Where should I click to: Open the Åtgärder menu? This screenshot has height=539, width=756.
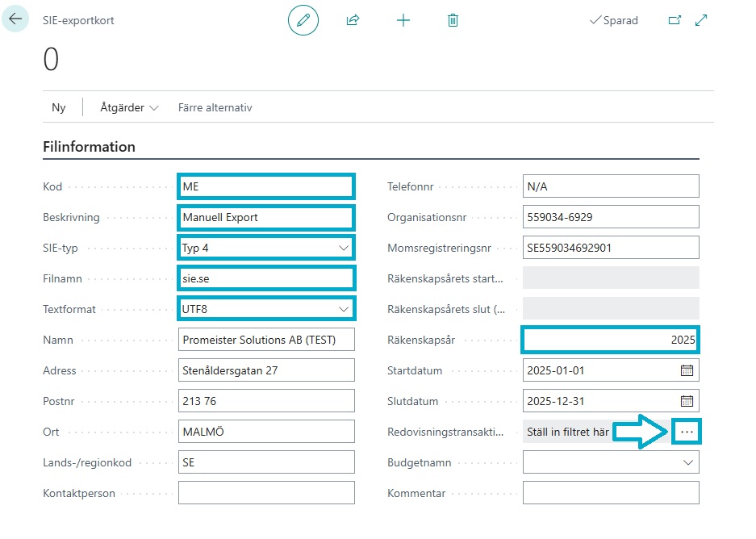[129, 107]
